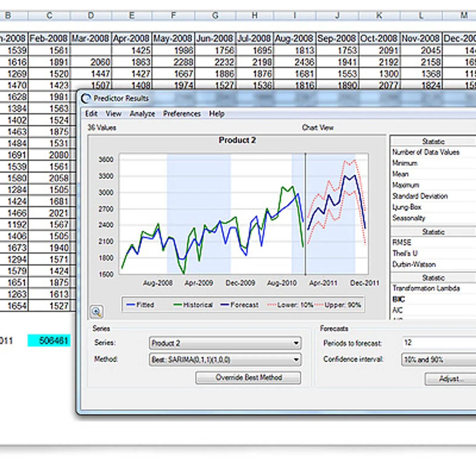Click the Transformation Lambda row
476x476 pixels.
tap(433, 288)
